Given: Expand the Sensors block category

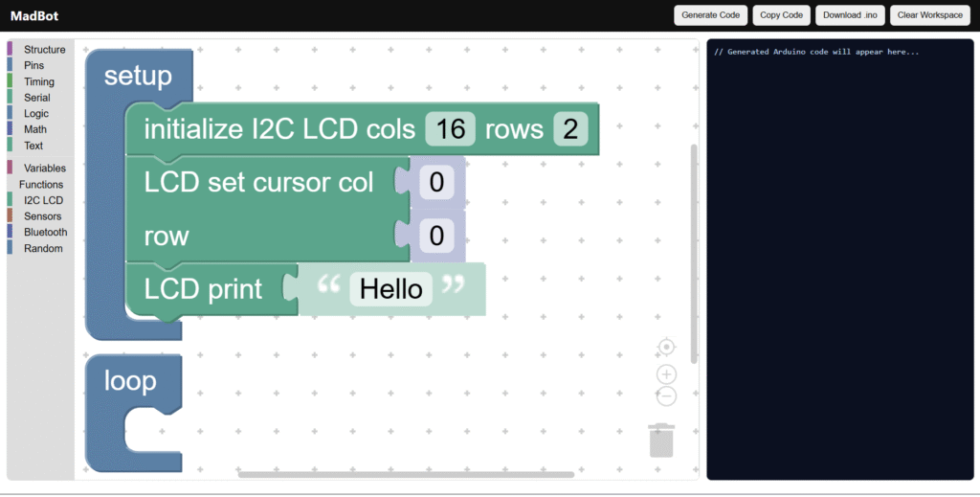Looking at the screenshot, I should 42,216.
